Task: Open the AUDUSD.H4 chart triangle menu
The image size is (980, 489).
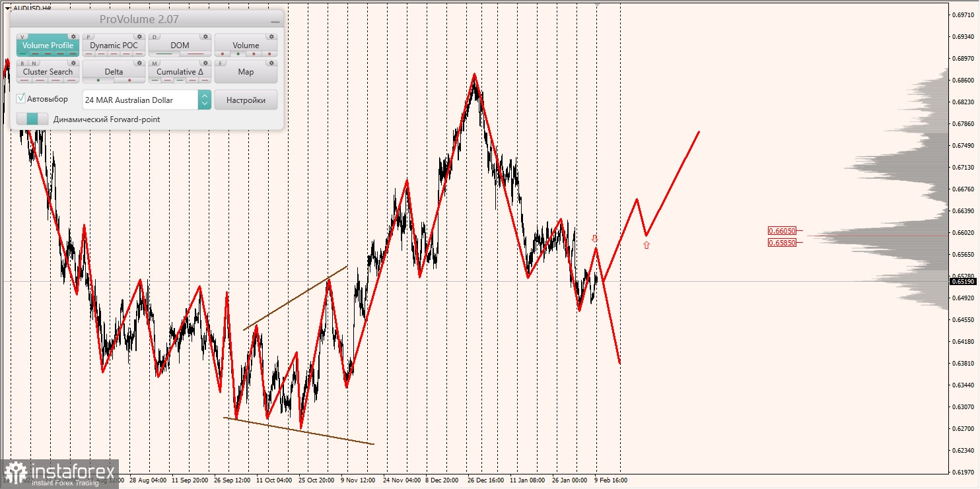Action: 7,8
